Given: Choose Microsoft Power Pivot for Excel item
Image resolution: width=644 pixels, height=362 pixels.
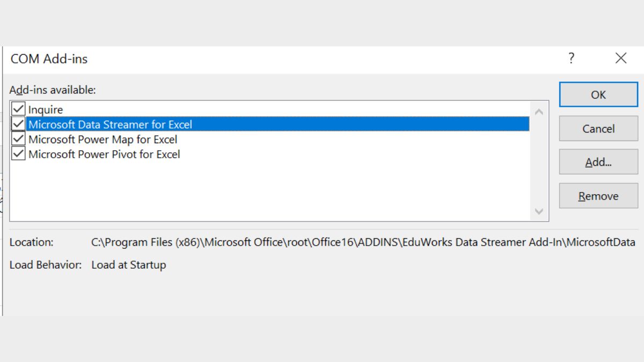Looking at the screenshot, I should pyautogui.click(x=104, y=154).
